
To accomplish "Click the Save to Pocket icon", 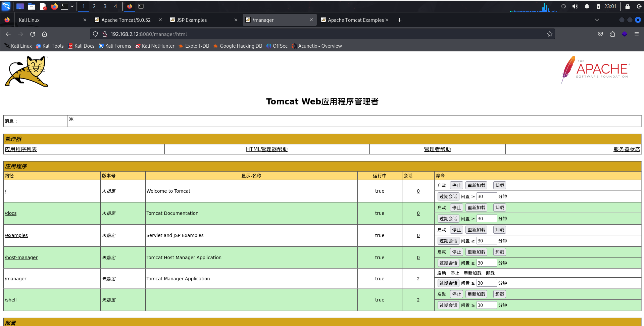I will point(600,34).
